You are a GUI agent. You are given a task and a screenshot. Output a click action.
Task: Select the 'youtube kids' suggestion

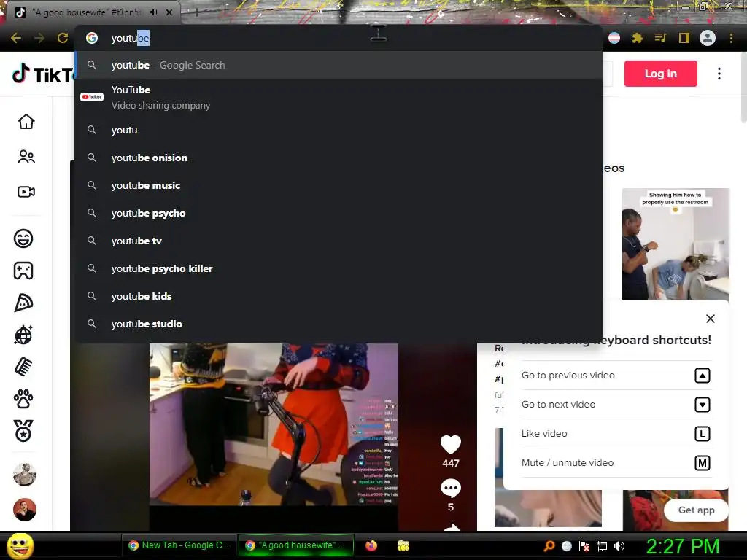pyautogui.click(x=338, y=296)
